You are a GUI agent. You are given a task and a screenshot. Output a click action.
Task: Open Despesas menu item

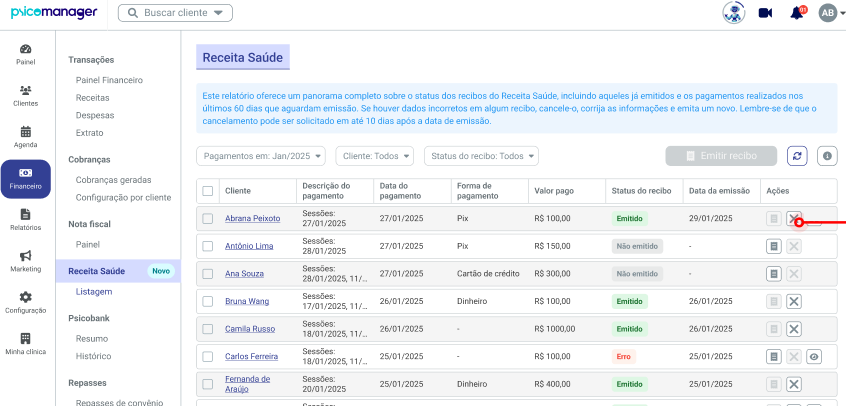[x=95, y=115]
